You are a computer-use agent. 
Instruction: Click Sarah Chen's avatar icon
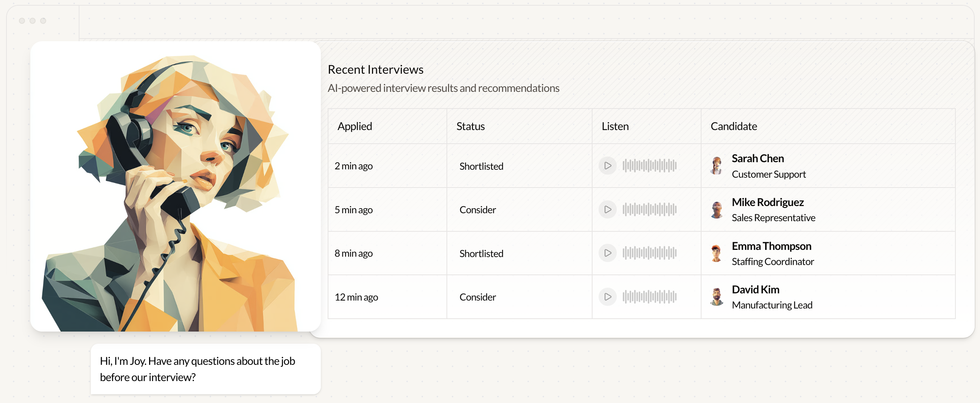click(x=717, y=166)
